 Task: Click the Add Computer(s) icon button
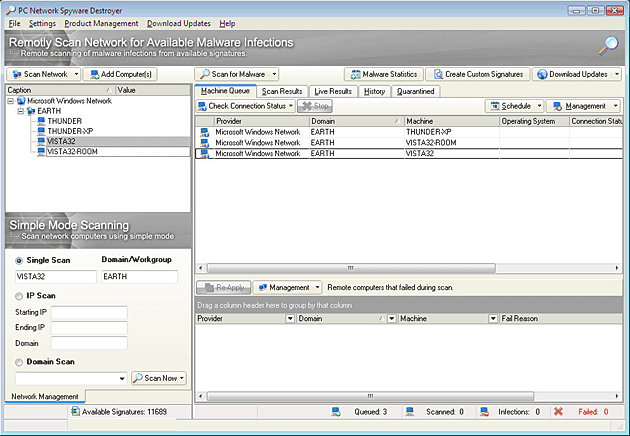click(x=93, y=74)
